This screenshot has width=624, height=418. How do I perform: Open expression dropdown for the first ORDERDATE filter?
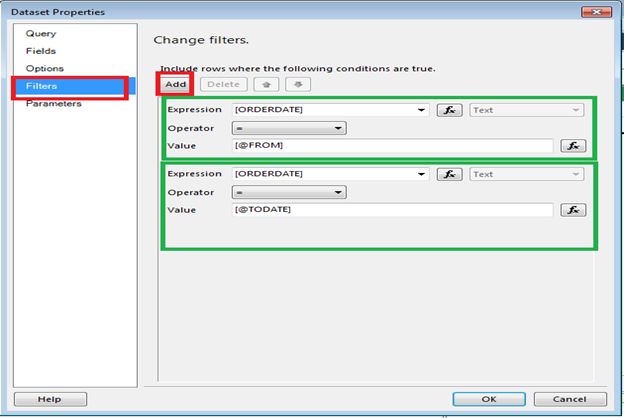point(421,110)
